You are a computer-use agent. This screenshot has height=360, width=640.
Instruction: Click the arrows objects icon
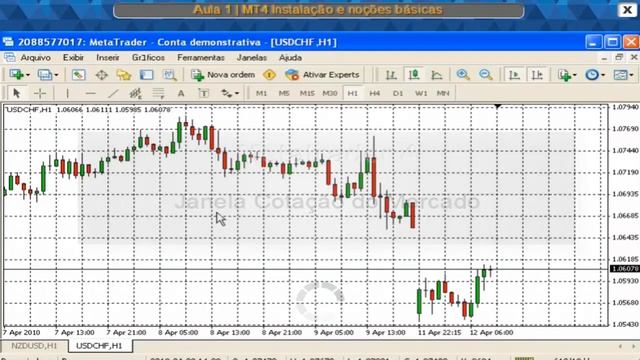pos(226,93)
